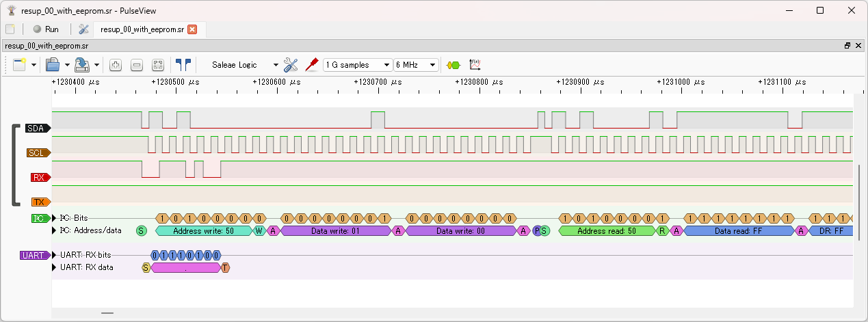
Task: Minimize the PulseView window
Action: point(789,10)
